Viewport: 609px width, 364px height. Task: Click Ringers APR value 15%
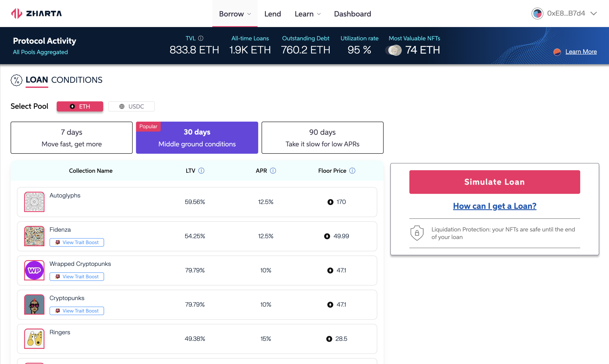(265, 339)
